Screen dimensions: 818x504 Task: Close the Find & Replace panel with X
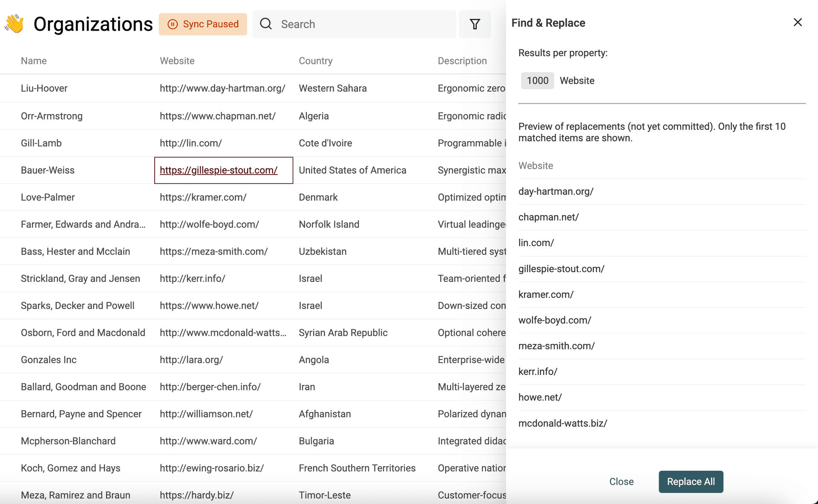798,22
